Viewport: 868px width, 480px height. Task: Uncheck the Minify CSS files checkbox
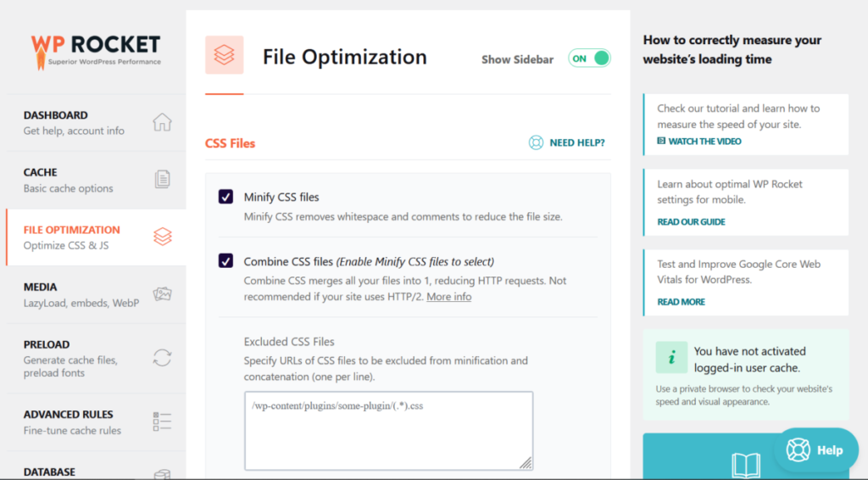[226, 198]
